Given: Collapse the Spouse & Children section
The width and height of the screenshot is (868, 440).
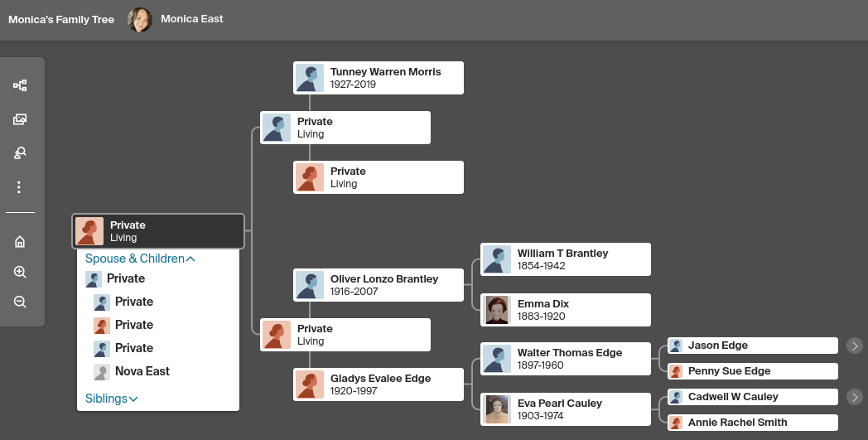Looking at the screenshot, I should [140, 259].
